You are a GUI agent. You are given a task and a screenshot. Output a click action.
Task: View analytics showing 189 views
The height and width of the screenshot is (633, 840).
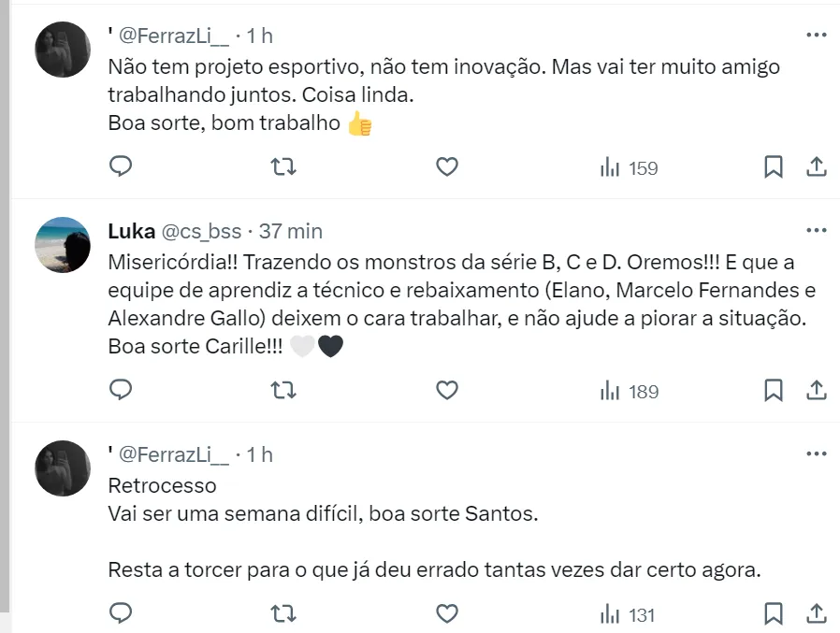tap(630, 391)
